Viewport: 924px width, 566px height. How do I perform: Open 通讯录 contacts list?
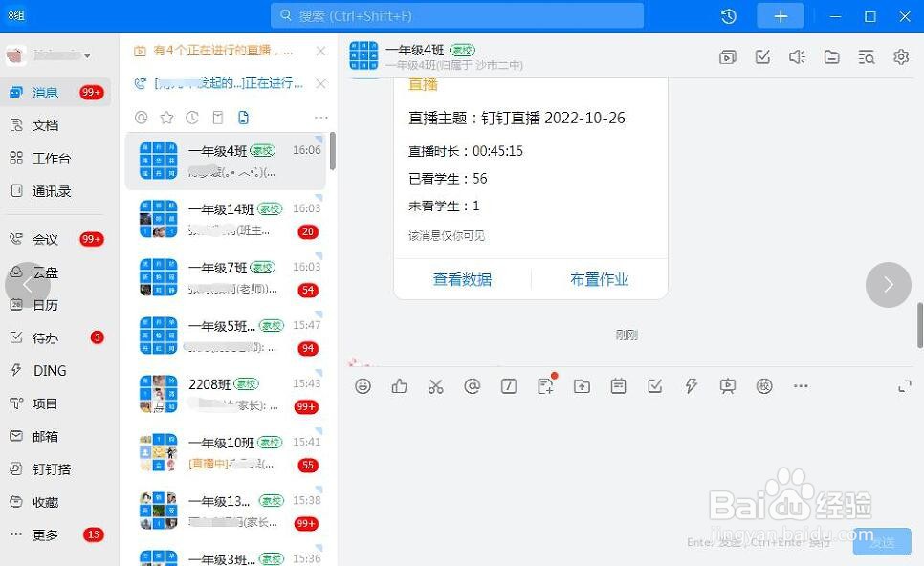[40, 191]
